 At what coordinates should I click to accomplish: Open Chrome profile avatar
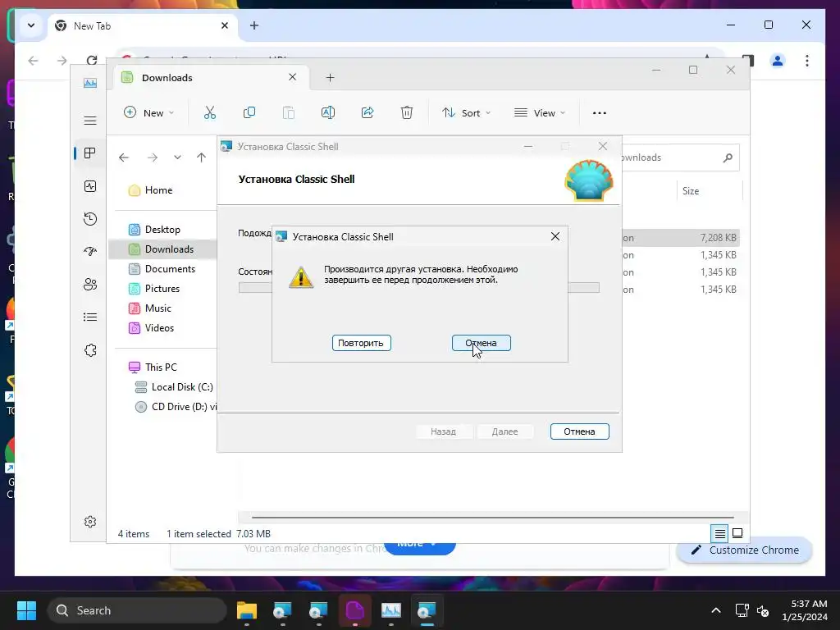pos(778,61)
